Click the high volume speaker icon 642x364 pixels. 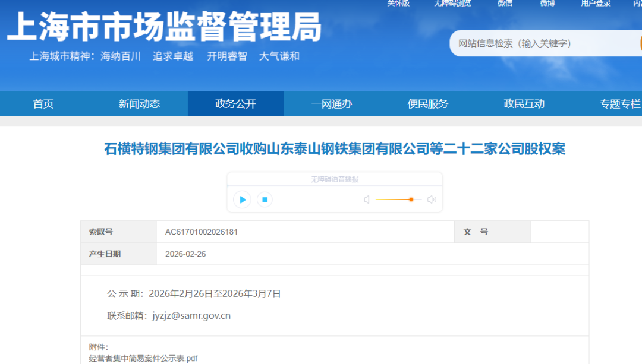pyautogui.click(x=432, y=200)
